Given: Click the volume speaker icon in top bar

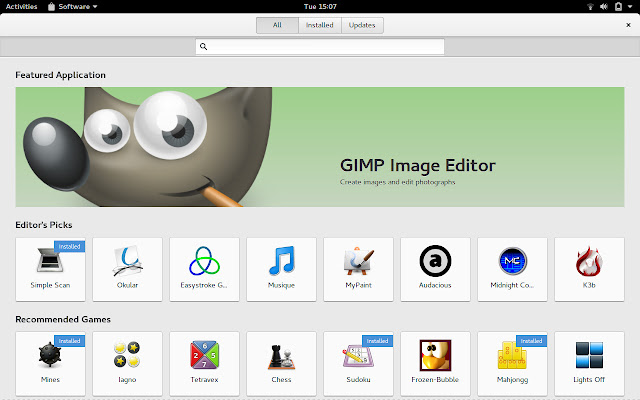Looking at the screenshot, I should click(604, 7).
